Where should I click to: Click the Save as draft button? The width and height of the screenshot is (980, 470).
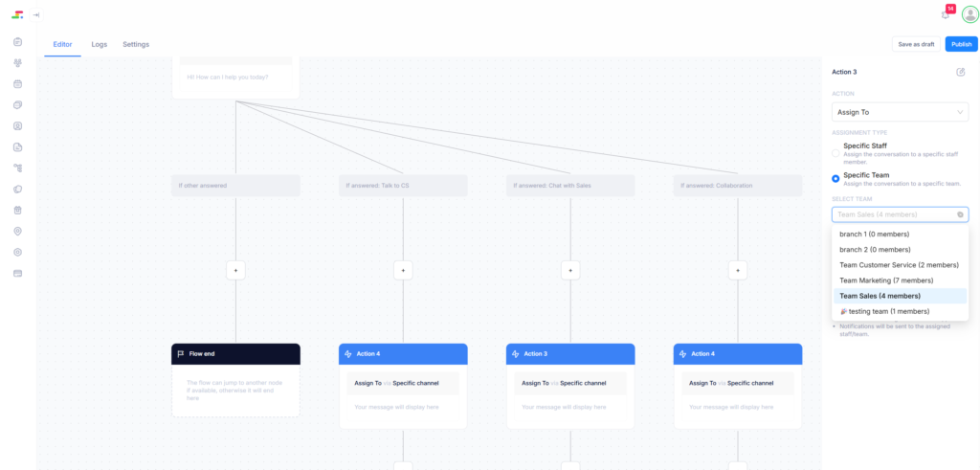click(916, 44)
